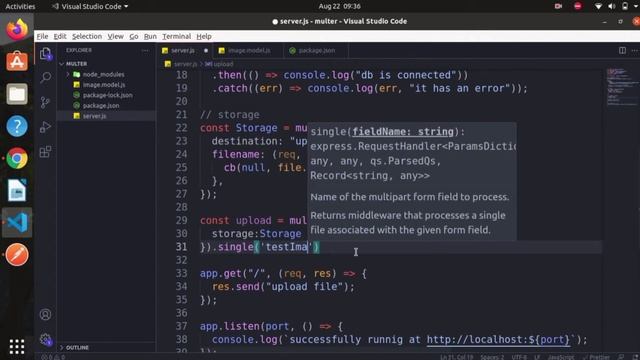Click Activities in the top bar
The image size is (640, 360).
(x=20, y=6)
